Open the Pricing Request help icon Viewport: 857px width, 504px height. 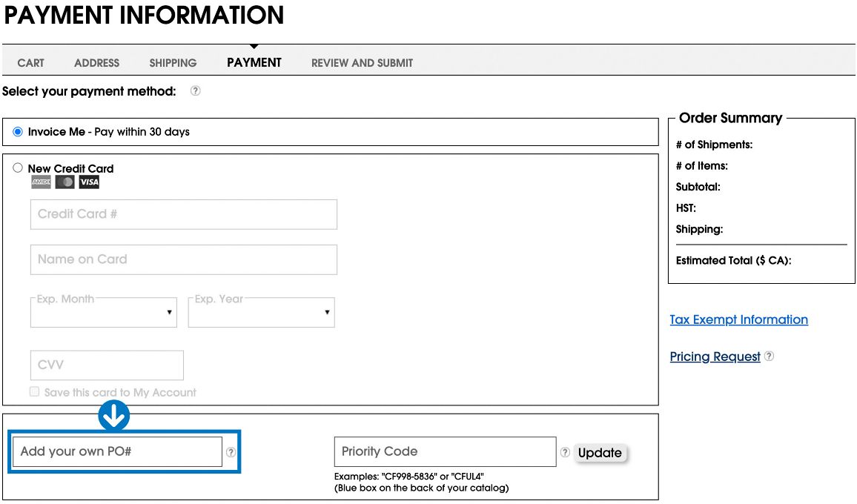[770, 357]
